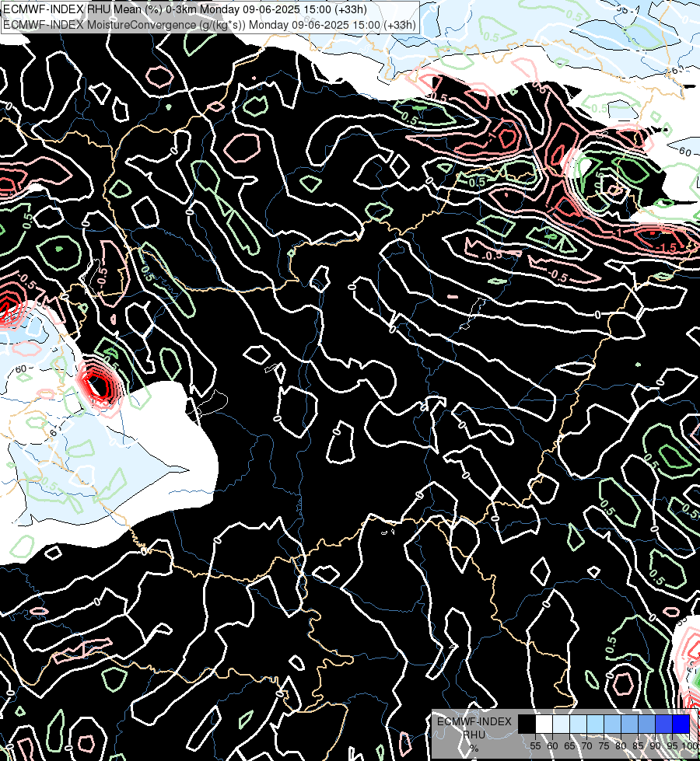Click the legend value 90
700x761 pixels.
point(656,746)
